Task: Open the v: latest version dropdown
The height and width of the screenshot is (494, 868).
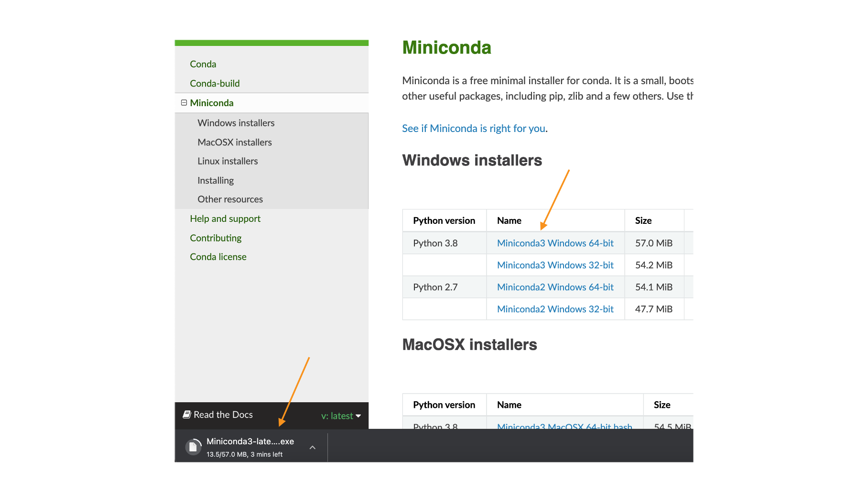Action: pos(340,416)
